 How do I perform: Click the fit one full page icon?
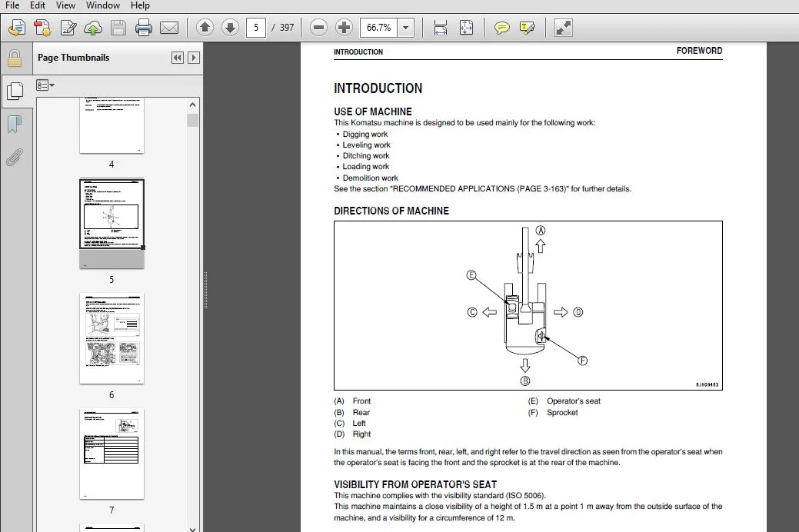point(466,28)
